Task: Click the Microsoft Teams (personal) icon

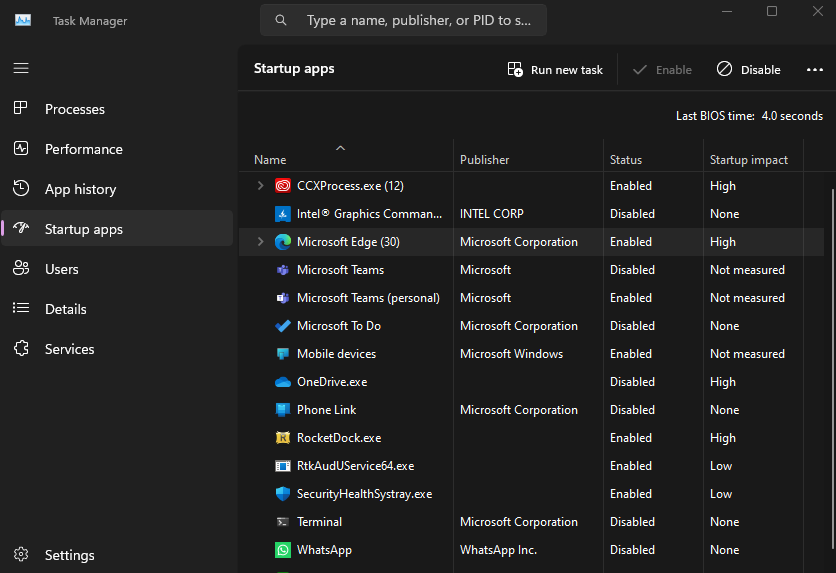Action: 283,298
